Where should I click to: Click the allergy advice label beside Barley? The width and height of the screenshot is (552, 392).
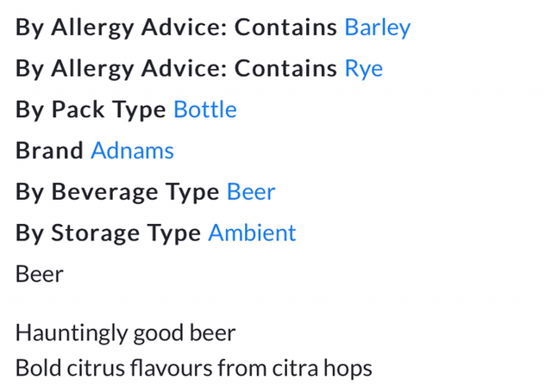tap(176, 27)
